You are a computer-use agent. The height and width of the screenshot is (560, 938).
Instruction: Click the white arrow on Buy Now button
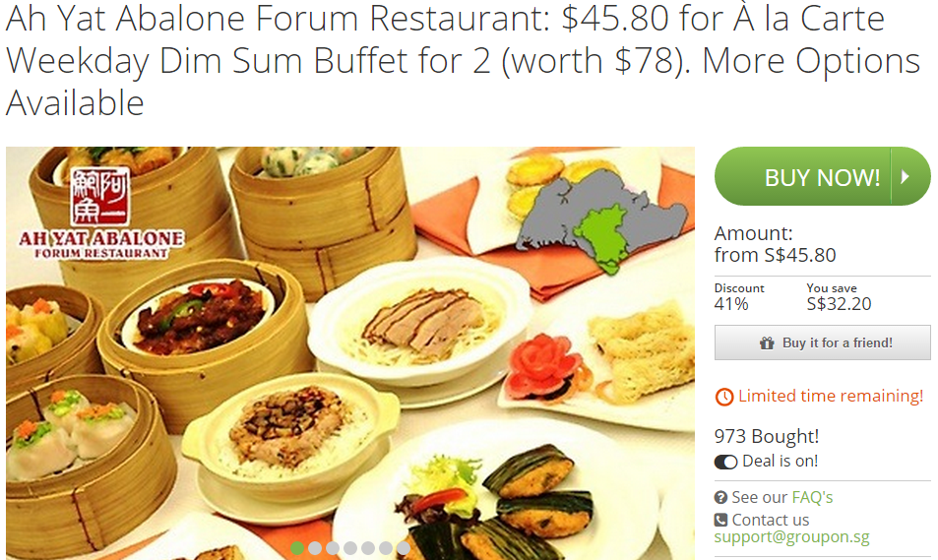(x=906, y=176)
